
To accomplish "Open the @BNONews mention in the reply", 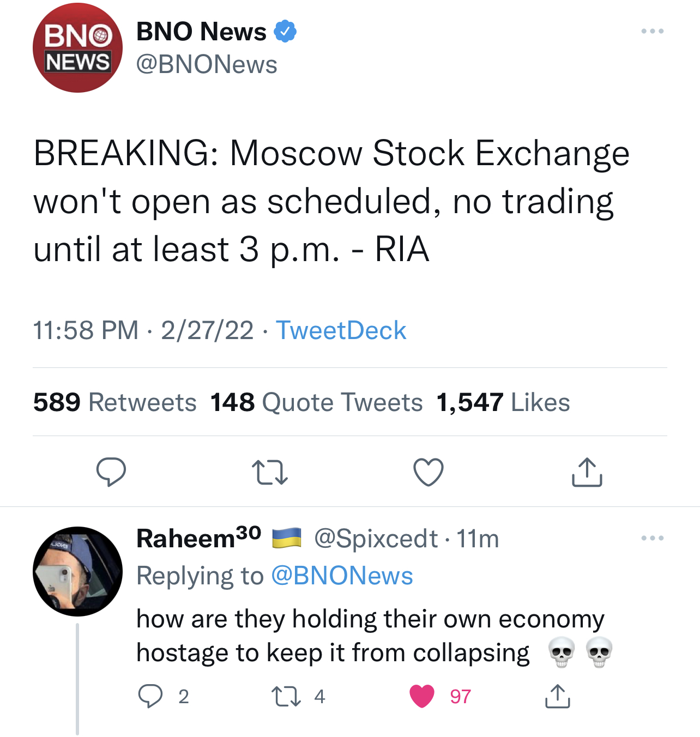I will coord(342,576).
